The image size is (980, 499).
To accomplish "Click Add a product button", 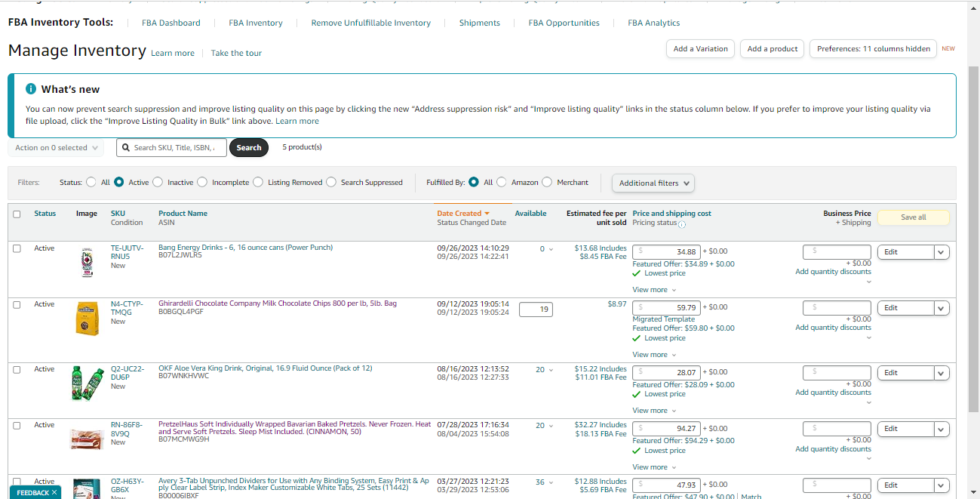I will (x=773, y=48).
